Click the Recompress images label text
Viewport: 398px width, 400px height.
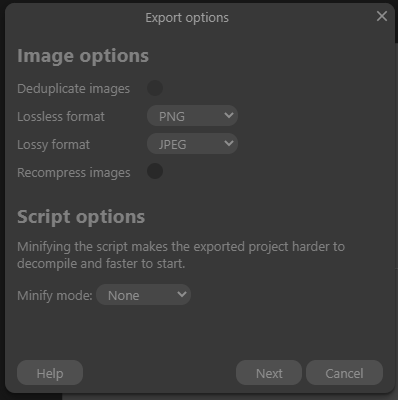(x=74, y=173)
